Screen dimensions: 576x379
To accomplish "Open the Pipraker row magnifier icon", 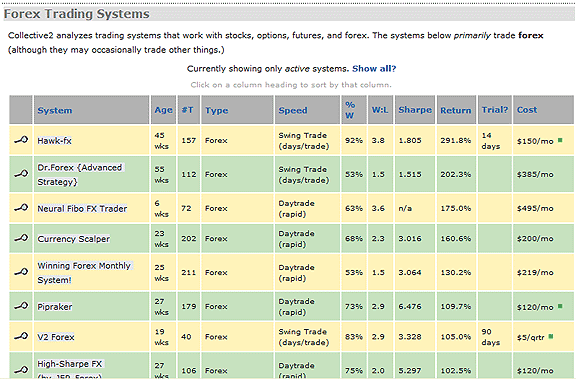I will tap(21, 306).
